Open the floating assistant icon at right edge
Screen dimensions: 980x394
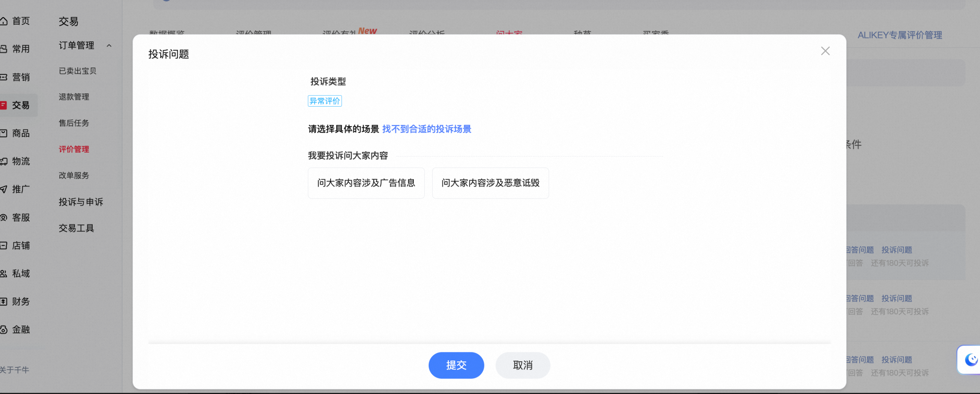971,360
